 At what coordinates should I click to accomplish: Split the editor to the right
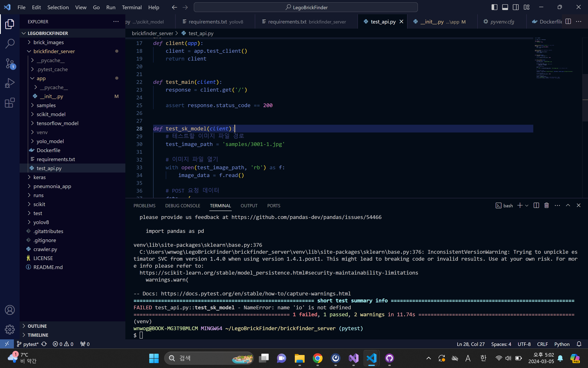click(x=568, y=21)
